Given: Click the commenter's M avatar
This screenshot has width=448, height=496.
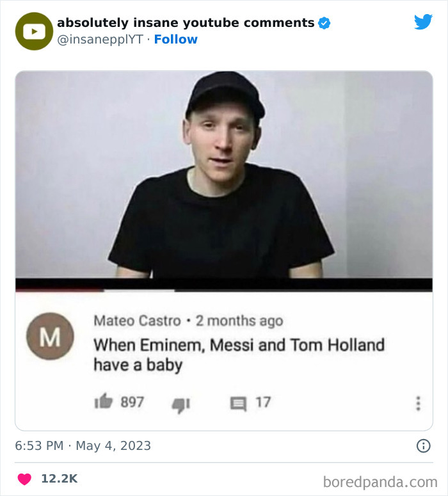Looking at the screenshot, I should pos(50,336).
